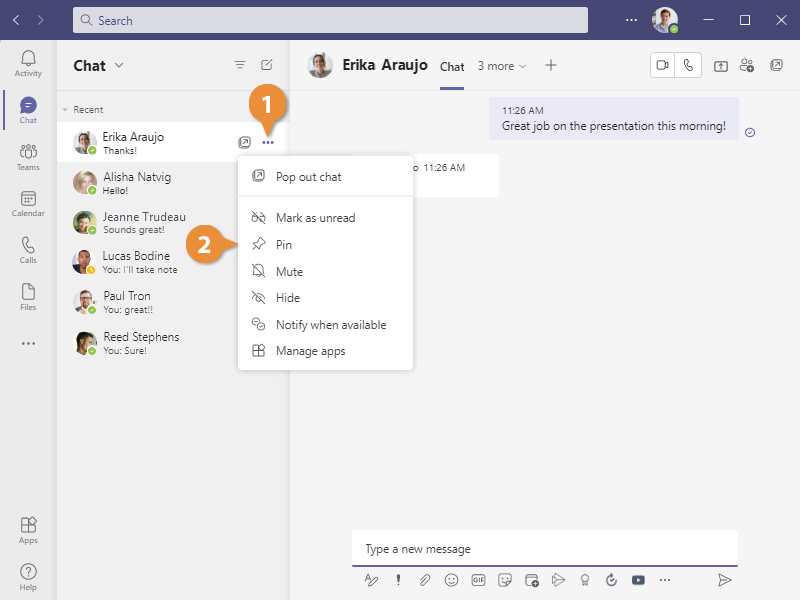Screen dimensions: 800x600
Task: Open the chat filter
Action: coord(240,65)
